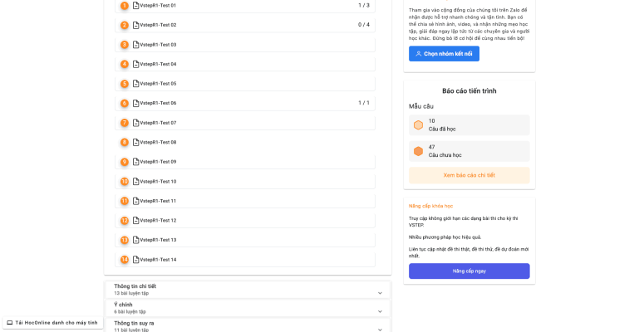
Task: Click laptop icon in download banner
Action: [10, 323]
